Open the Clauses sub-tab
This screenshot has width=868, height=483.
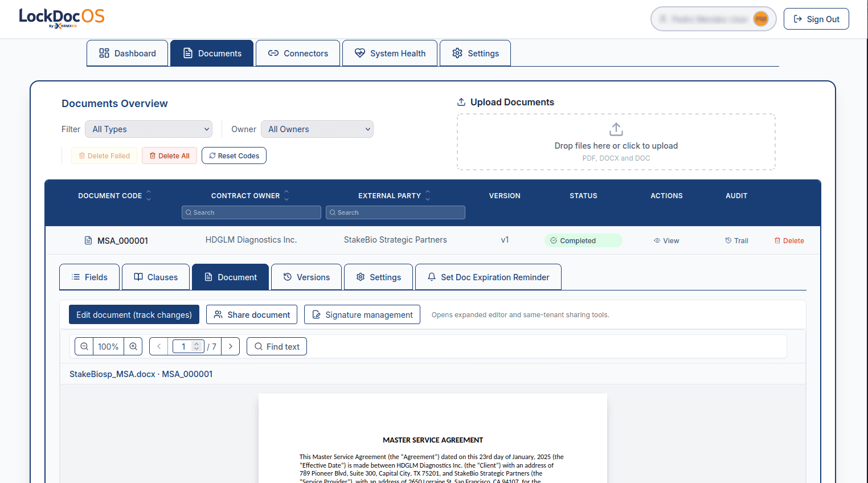tap(155, 277)
